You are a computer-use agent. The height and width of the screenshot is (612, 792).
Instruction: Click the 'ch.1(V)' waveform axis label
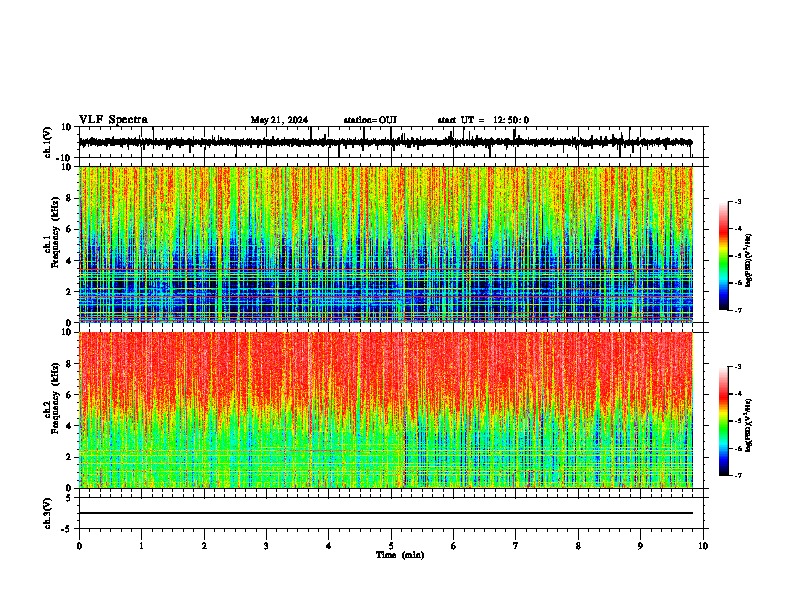[x=48, y=142]
